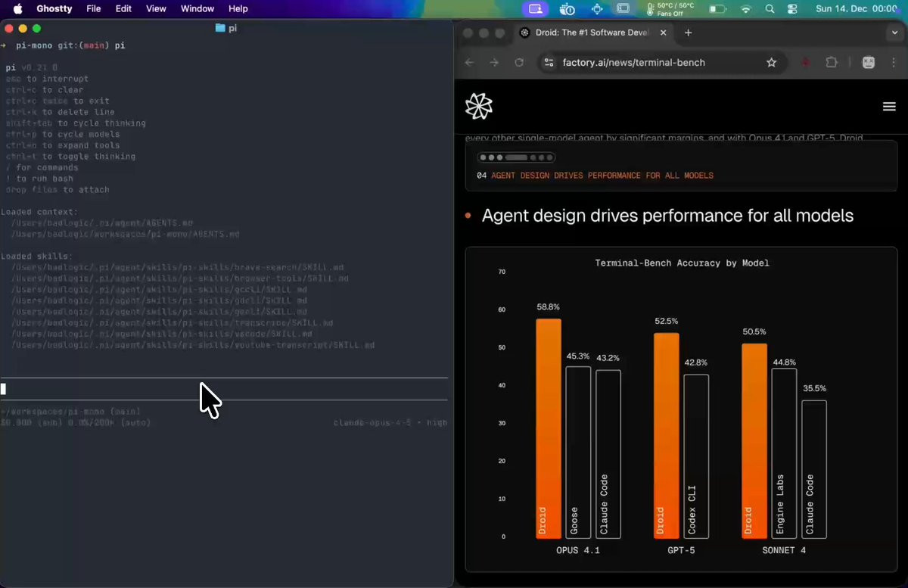The height and width of the screenshot is (588, 908).
Task: Go back in the browser
Action: coord(470,63)
